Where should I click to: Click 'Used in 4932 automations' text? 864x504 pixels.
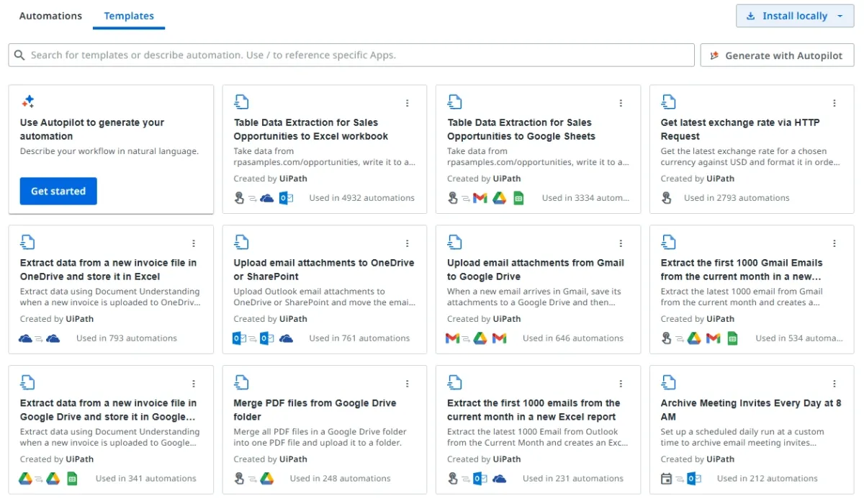(x=361, y=198)
